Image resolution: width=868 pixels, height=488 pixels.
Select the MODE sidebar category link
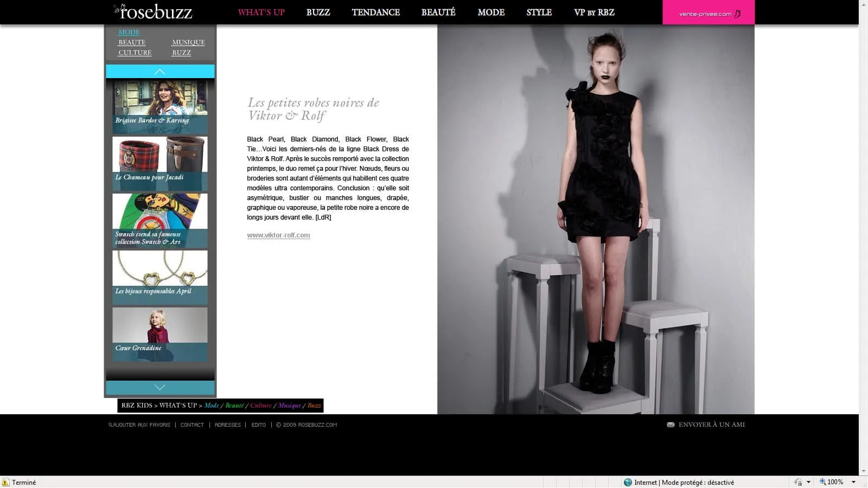pos(129,32)
